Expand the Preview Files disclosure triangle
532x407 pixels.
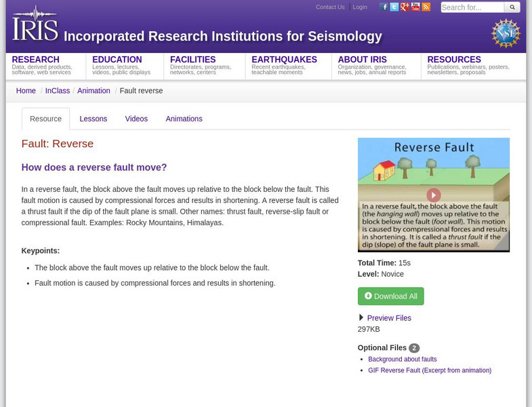(361, 317)
